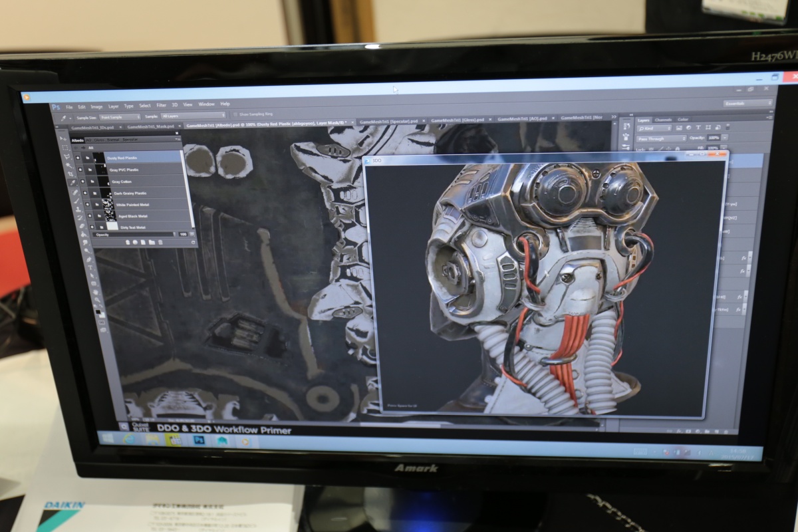Viewport: 798px width, 532px height.
Task: Select the Gray Cotton layer row
Action: [132, 181]
